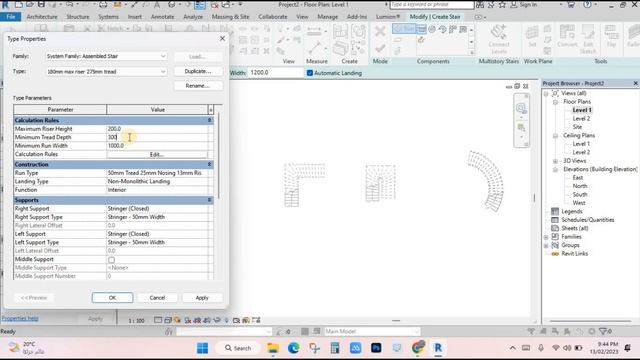The image size is (640, 360).
Task: Select Revit Links in Project Browser
Action: click(x=574, y=253)
